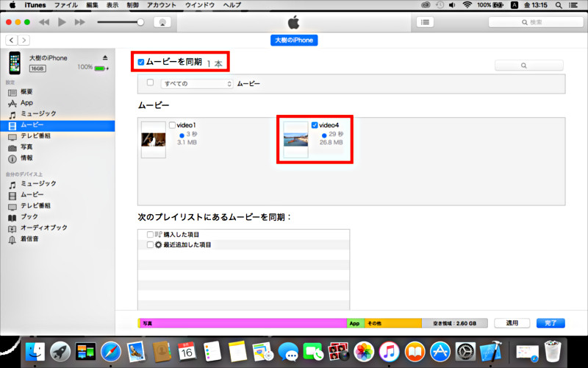588x368 pixels.
Task: Open 写真 in settings sidebar
Action: click(x=26, y=147)
